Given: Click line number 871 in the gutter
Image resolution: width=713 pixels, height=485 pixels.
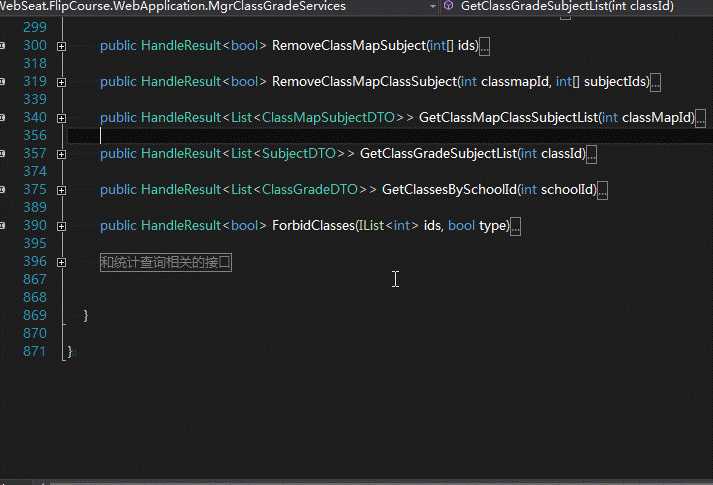Looking at the screenshot, I should click(35, 351).
